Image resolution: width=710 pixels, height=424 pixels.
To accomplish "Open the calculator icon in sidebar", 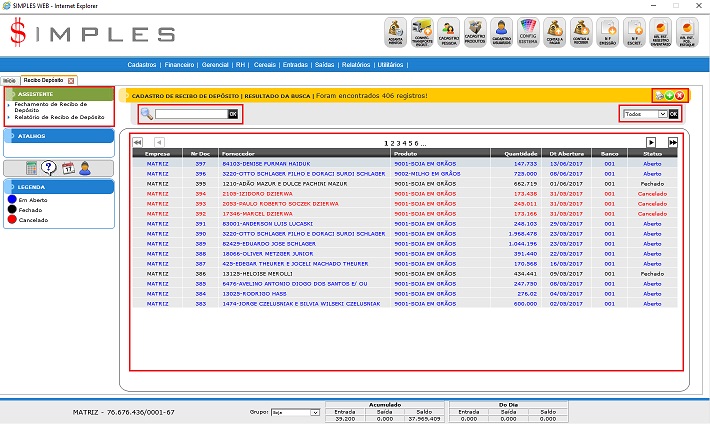I will coord(31,168).
